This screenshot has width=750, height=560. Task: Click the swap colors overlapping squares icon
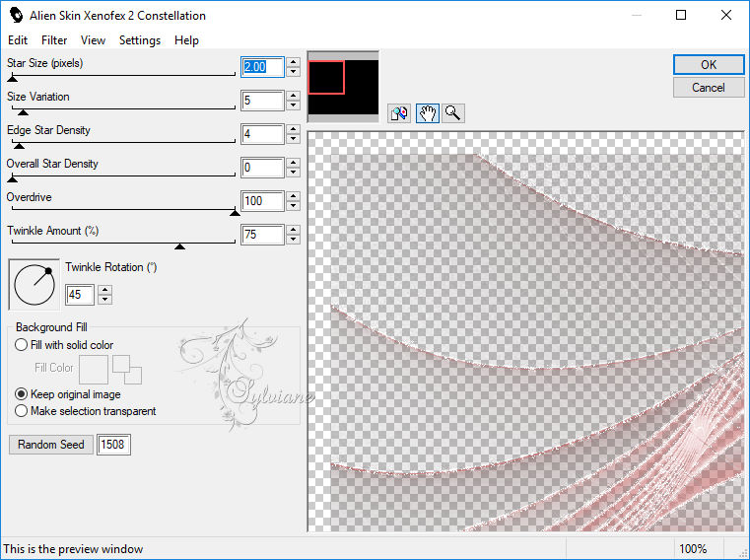click(127, 370)
